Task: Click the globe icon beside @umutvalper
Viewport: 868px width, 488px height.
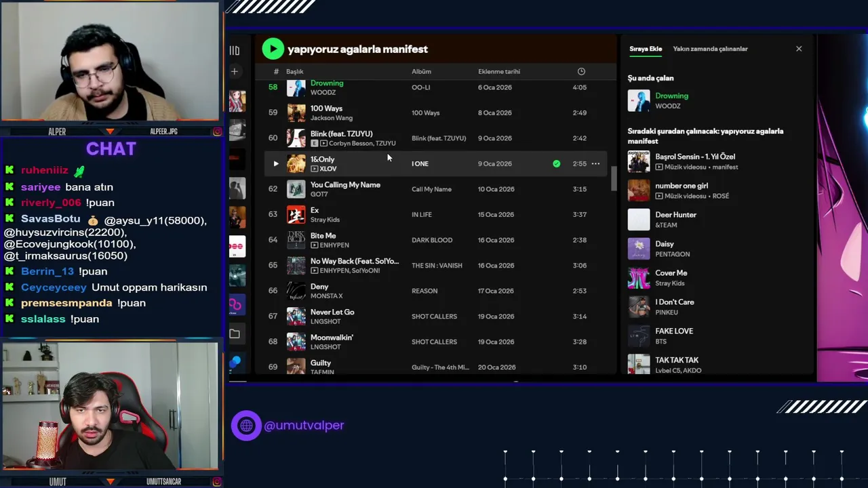Action: click(x=246, y=426)
